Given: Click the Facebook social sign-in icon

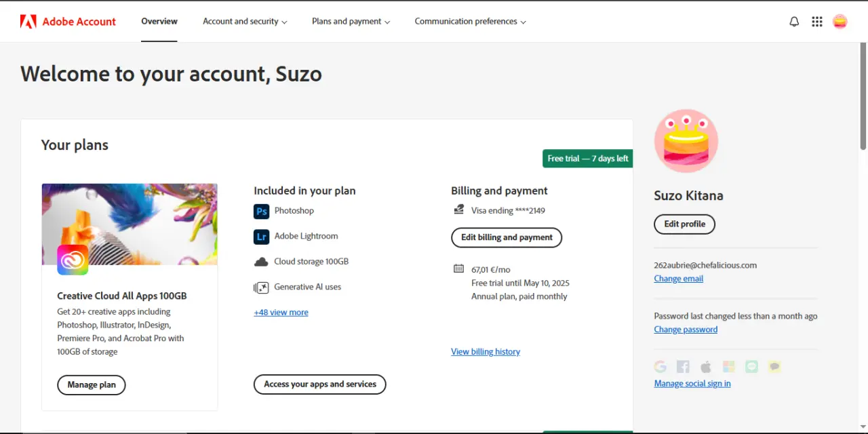Looking at the screenshot, I should click(683, 367).
